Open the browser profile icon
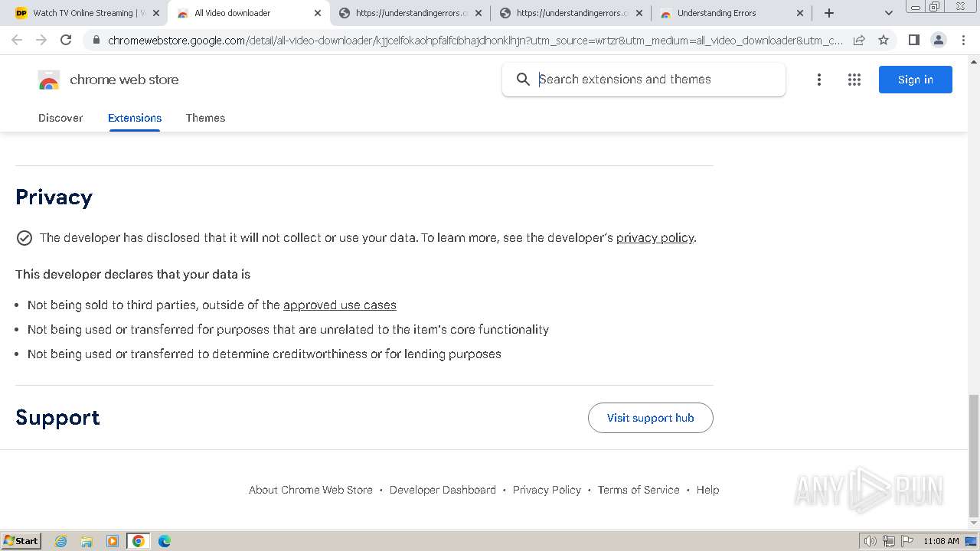Viewport: 980px width, 551px height. click(x=939, y=40)
